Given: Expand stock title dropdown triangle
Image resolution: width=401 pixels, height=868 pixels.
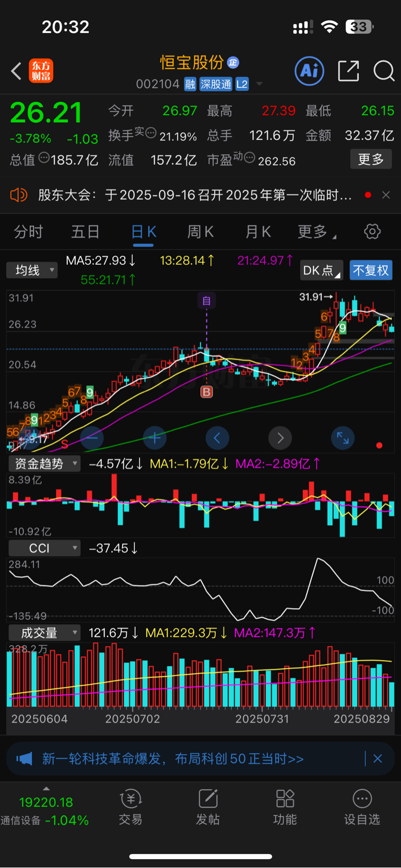Looking at the screenshot, I should [259, 85].
